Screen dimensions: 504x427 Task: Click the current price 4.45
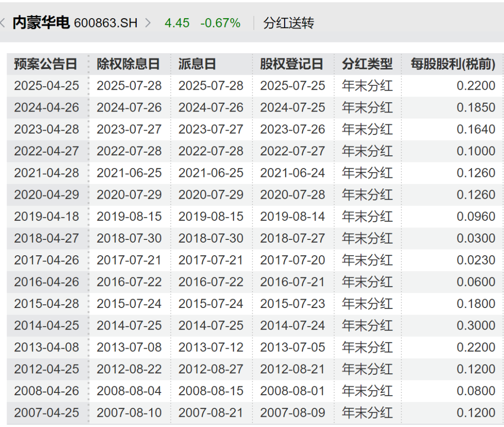coord(177,23)
